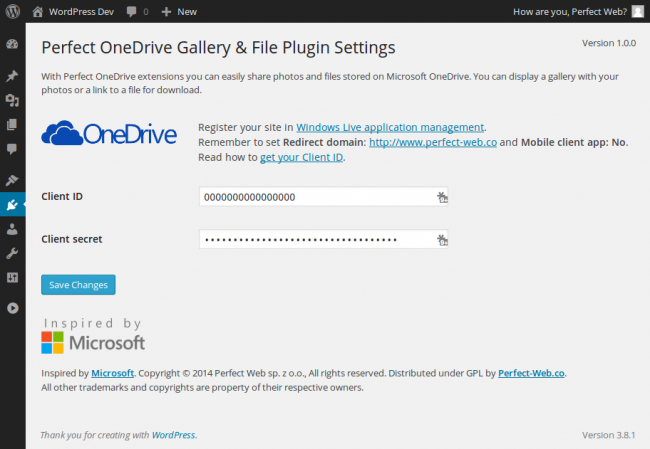Focus the Client secret input field
This screenshot has width=650, height=449.
323,239
